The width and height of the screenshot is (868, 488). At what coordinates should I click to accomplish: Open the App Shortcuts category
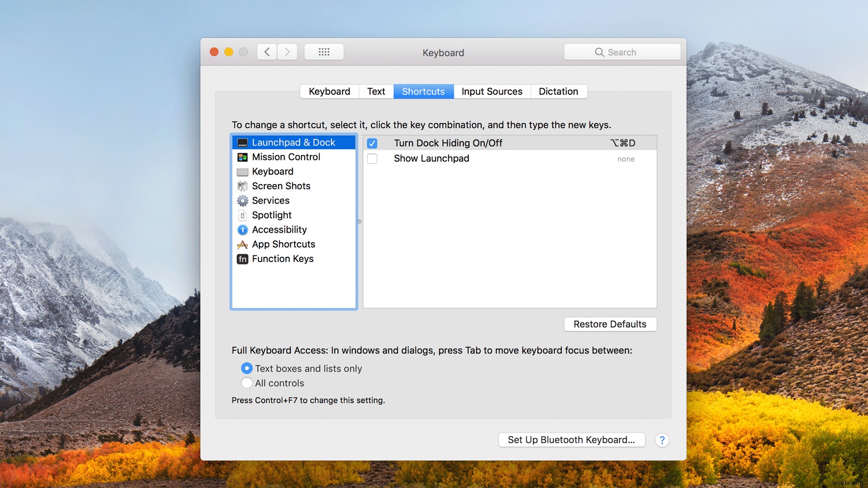click(x=283, y=244)
